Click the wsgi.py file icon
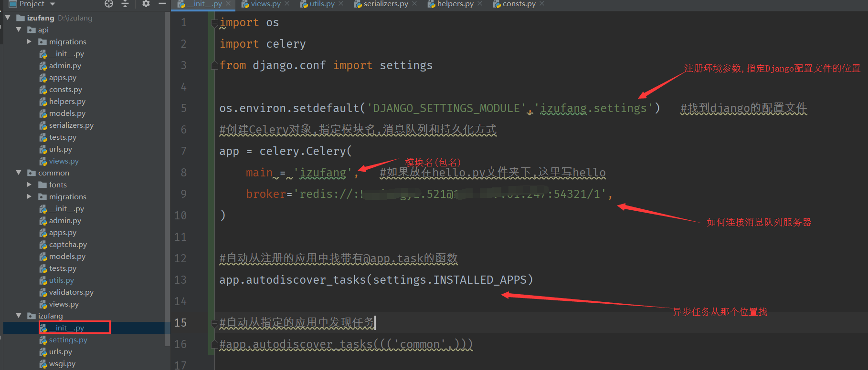 (x=43, y=364)
